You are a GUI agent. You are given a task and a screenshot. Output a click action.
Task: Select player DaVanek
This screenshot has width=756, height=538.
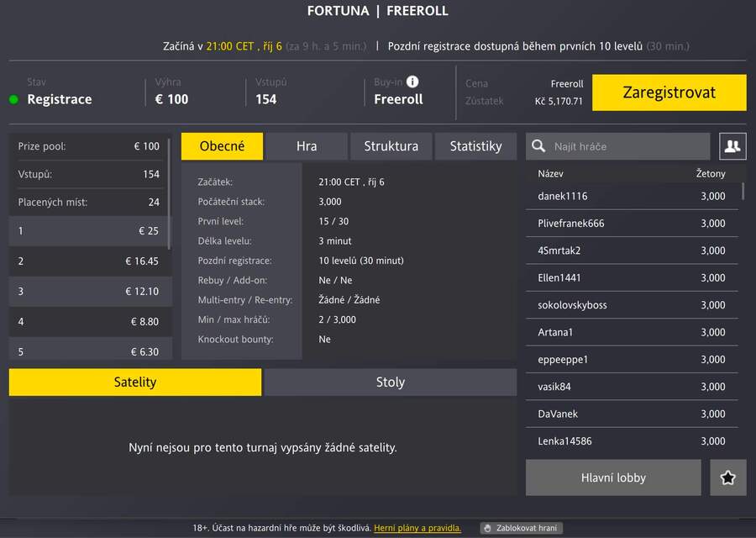coord(632,414)
